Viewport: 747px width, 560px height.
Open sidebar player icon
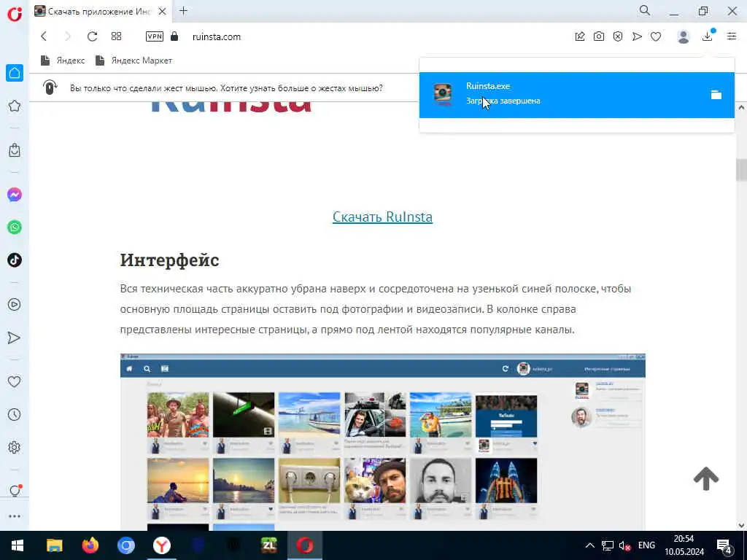(x=15, y=304)
